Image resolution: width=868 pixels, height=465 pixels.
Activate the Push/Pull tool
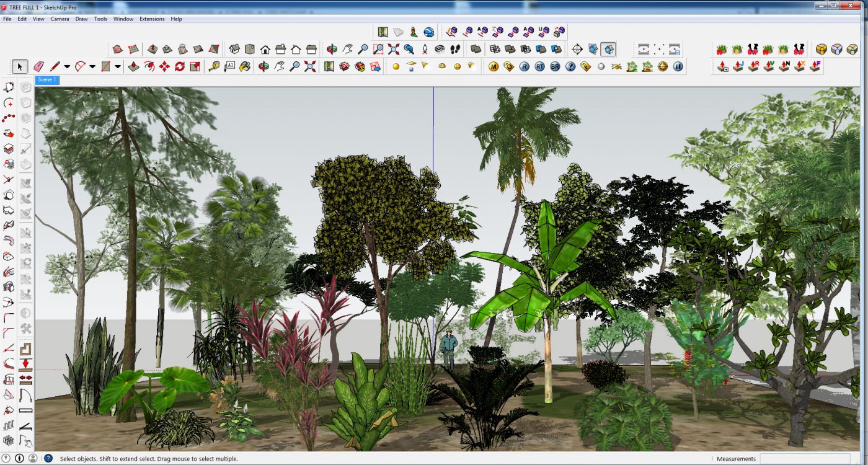pos(133,66)
